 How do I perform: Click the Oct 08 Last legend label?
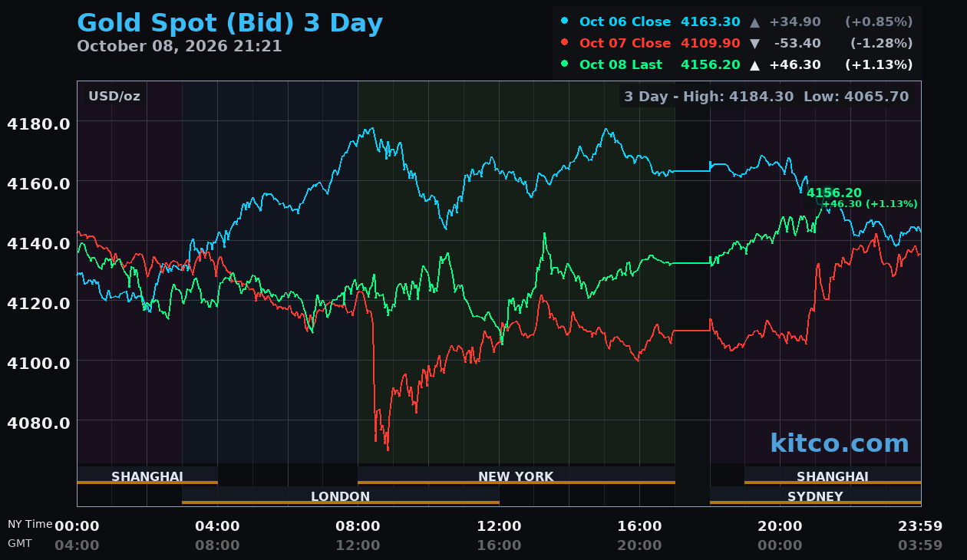(621, 64)
